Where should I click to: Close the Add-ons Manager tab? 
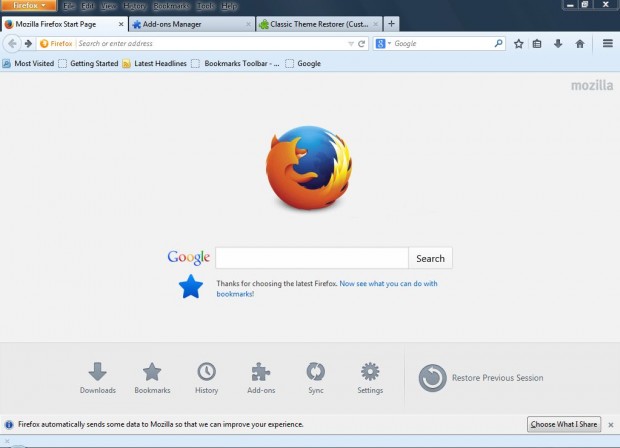(248, 24)
